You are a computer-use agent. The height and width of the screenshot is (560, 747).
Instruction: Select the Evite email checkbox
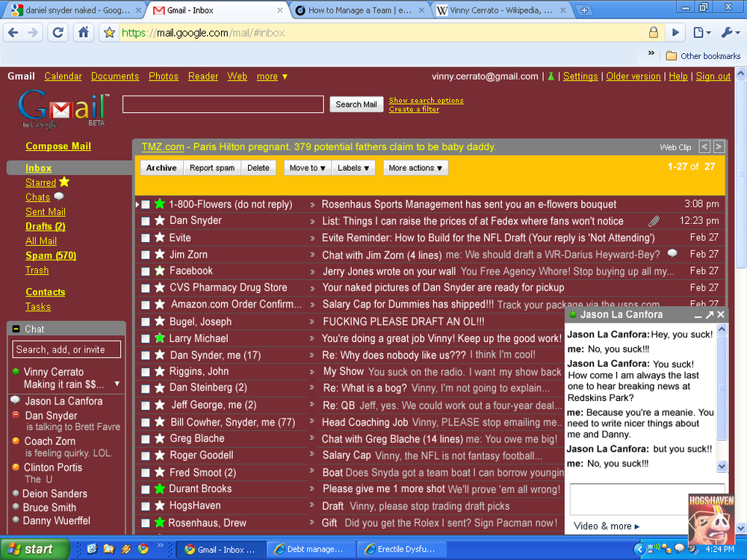tap(146, 238)
